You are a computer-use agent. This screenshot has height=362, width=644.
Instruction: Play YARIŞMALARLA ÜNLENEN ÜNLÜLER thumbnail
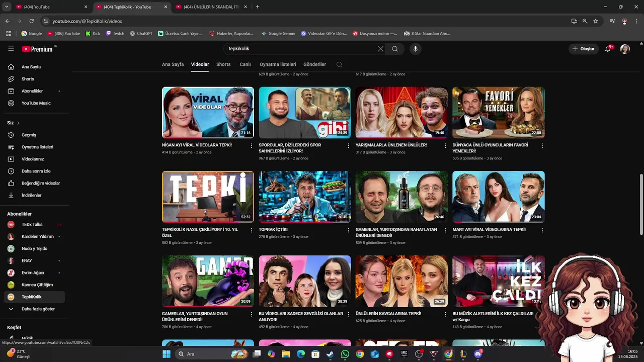tap(401, 112)
